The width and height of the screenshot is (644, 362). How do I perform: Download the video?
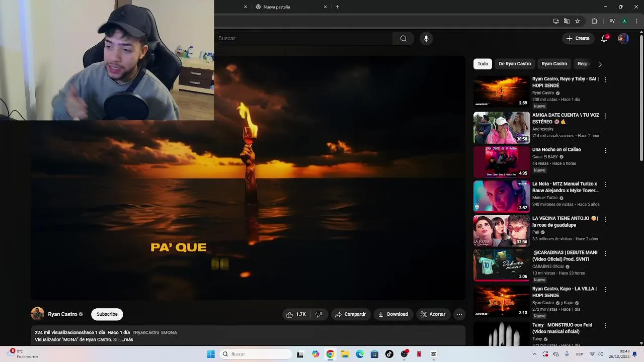[x=393, y=314]
